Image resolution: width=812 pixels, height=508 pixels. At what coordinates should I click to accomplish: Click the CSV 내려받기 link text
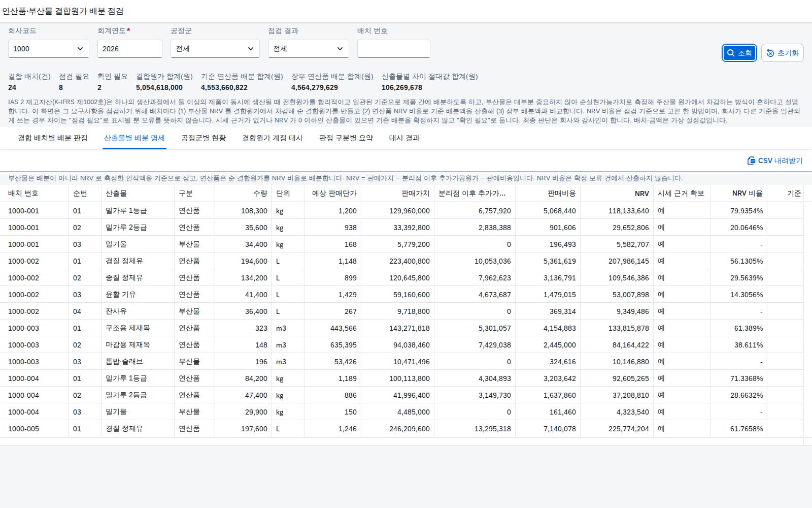pos(781,161)
